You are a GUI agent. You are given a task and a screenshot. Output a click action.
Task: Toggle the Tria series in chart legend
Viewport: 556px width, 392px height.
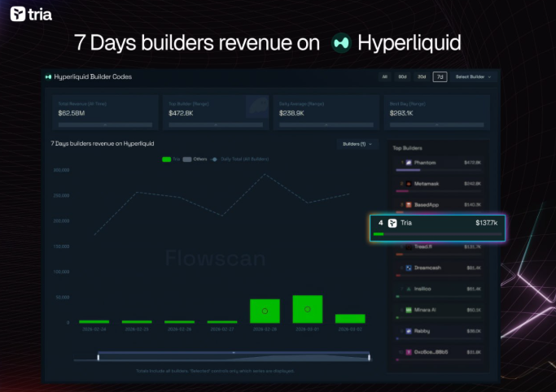point(172,159)
